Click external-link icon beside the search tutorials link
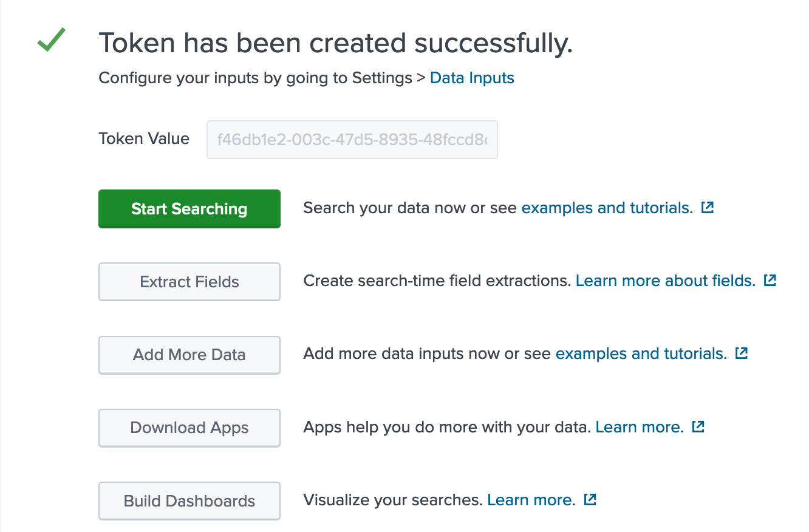The image size is (809, 532). click(707, 208)
